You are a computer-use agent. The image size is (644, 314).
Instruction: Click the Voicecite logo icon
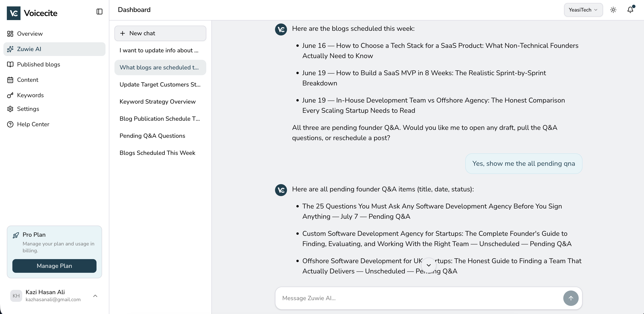click(13, 13)
